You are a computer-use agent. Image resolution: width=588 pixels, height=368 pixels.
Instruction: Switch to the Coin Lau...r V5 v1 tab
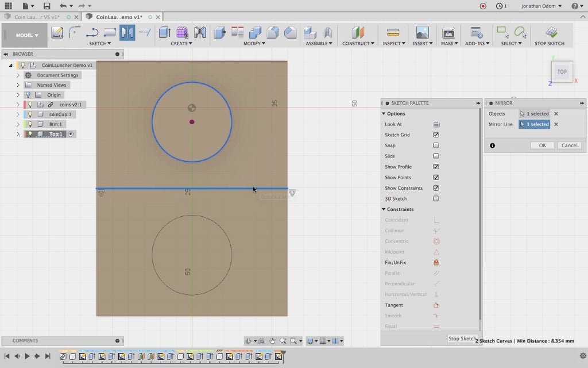click(x=37, y=17)
